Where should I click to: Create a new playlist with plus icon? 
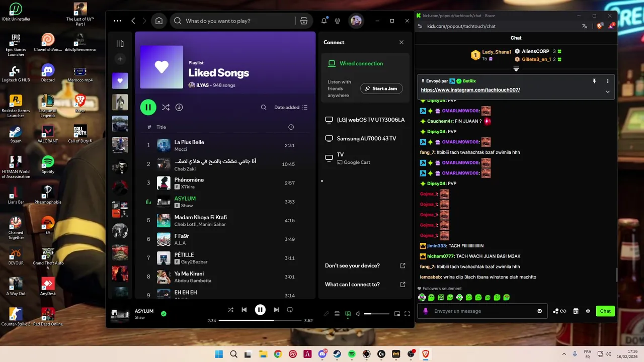120,59
